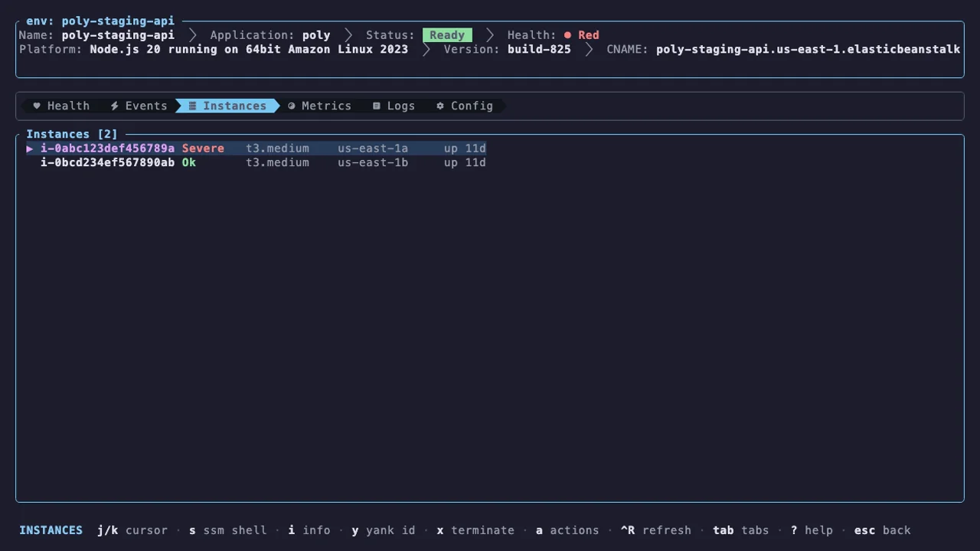Click the Platform value Node.js 20
This screenshot has width=980, height=551.
pos(249,49)
